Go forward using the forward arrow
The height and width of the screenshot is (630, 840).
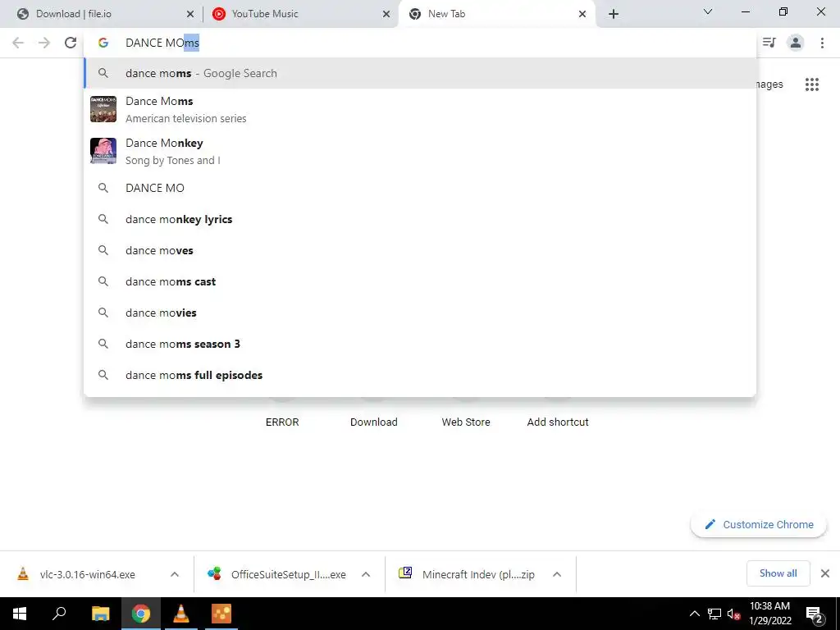pos(44,43)
